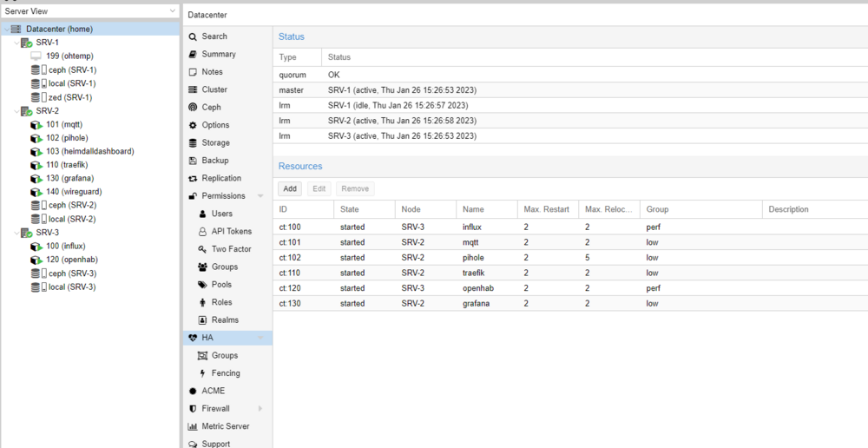
Task: Click the Options gear icon
Action: tap(193, 125)
